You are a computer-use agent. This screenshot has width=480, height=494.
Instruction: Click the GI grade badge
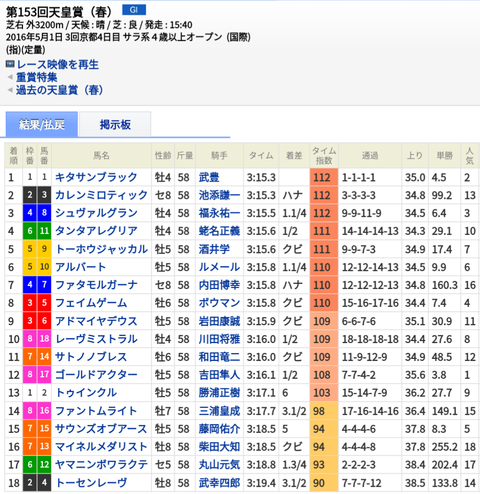[134, 10]
